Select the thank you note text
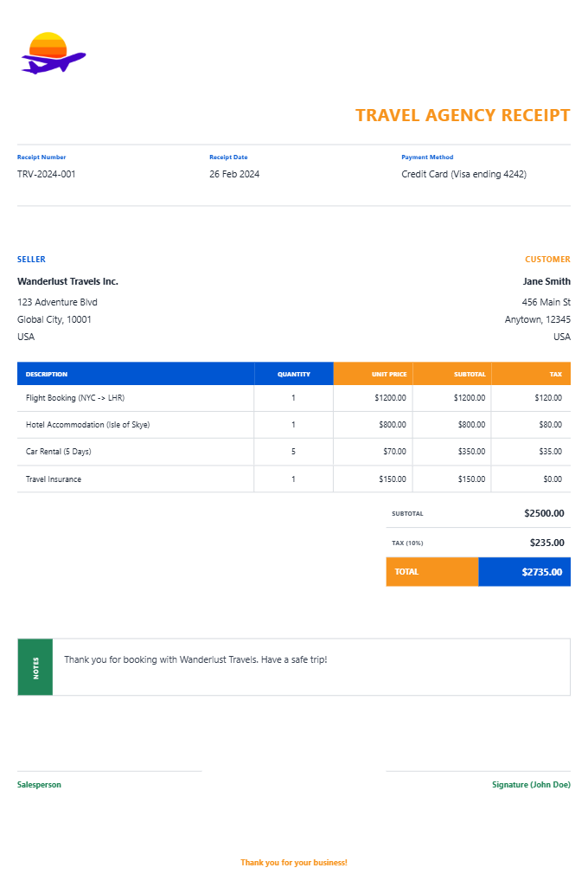Image resolution: width=588 pixels, height=887 pixels. point(195,659)
